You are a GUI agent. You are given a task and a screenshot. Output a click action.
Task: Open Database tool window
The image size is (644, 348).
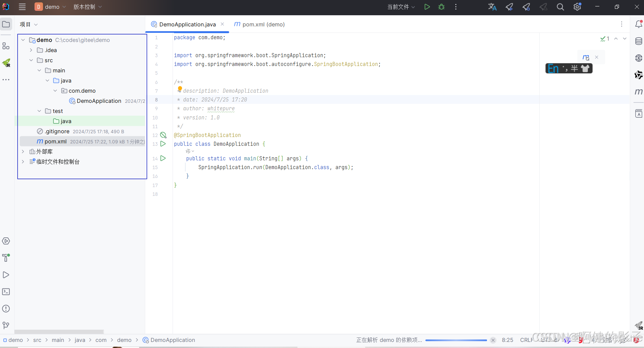point(639,41)
